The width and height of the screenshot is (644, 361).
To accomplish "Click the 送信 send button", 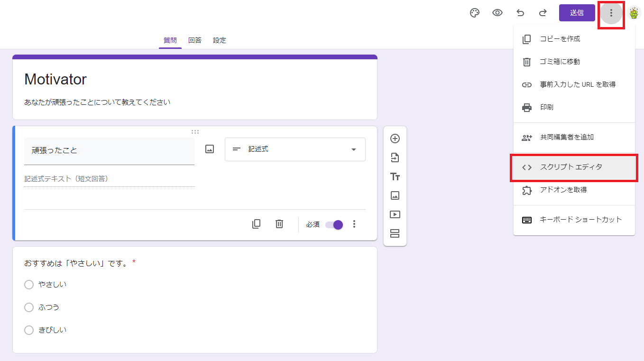I will point(577,13).
